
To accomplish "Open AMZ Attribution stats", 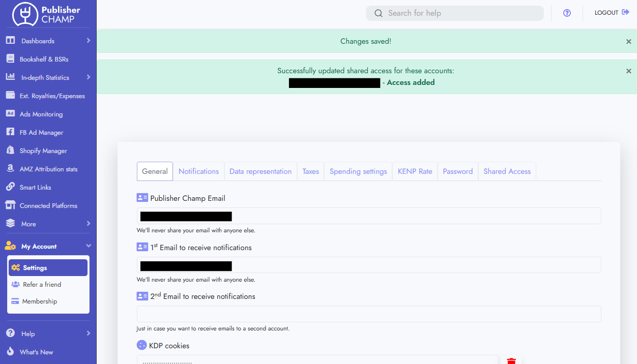I will point(48,169).
